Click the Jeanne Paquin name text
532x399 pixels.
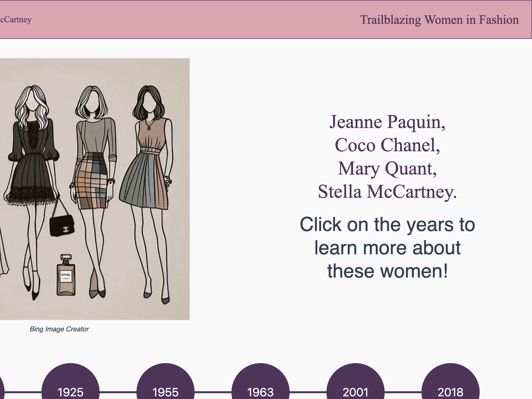[x=387, y=122]
